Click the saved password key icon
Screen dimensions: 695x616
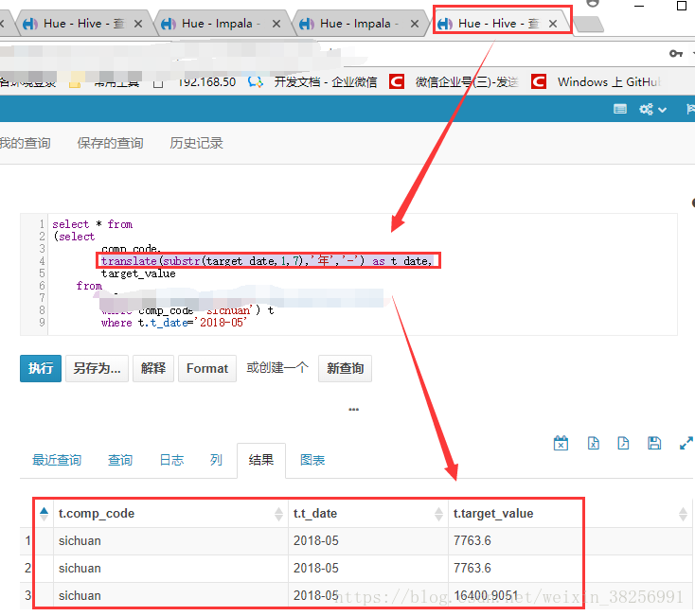tap(675, 54)
